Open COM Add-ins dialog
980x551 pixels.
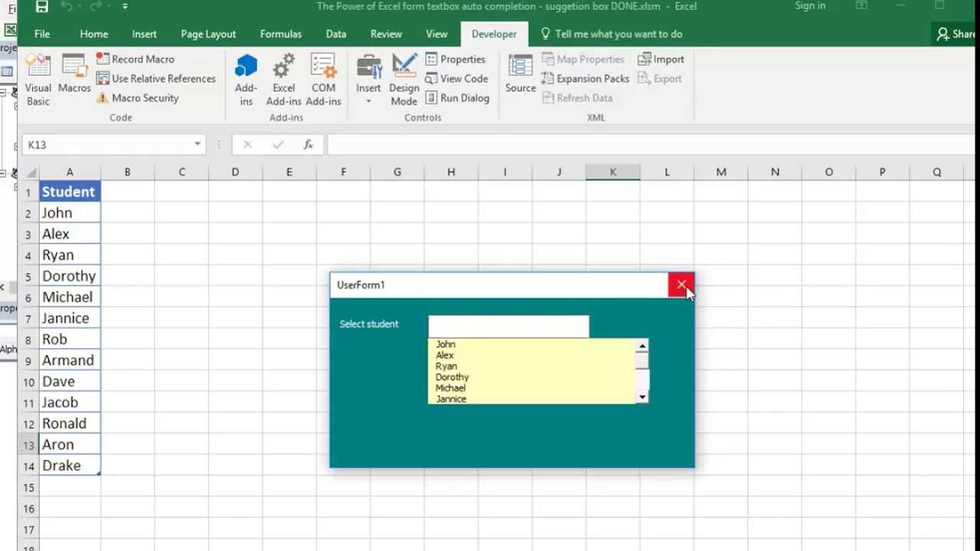(323, 81)
